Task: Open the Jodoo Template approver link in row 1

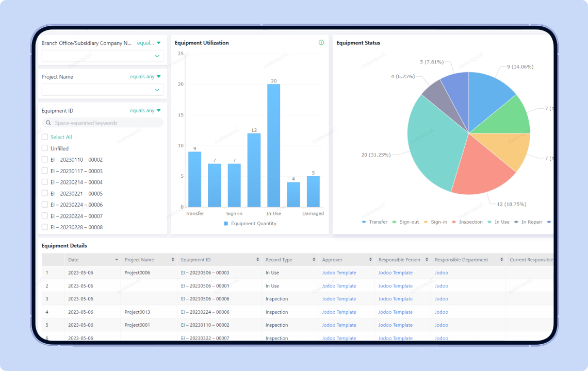Action: (339, 273)
